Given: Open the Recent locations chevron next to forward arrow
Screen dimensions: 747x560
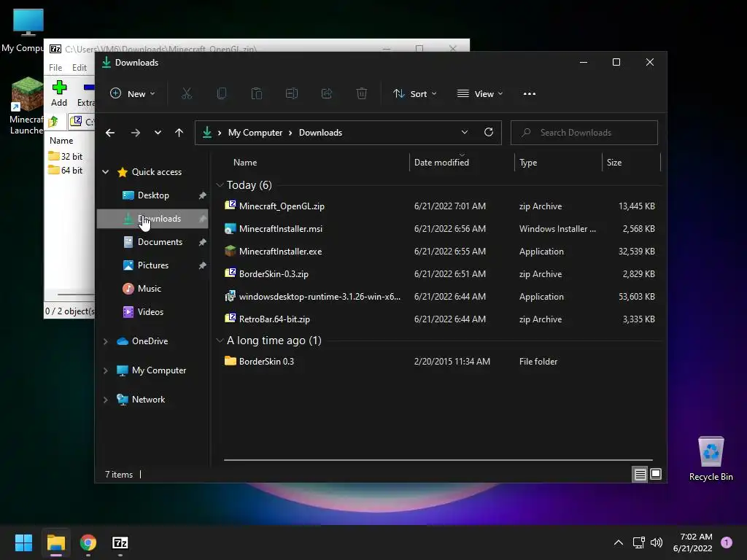Looking at the screenshot, I should click(158, 133).
